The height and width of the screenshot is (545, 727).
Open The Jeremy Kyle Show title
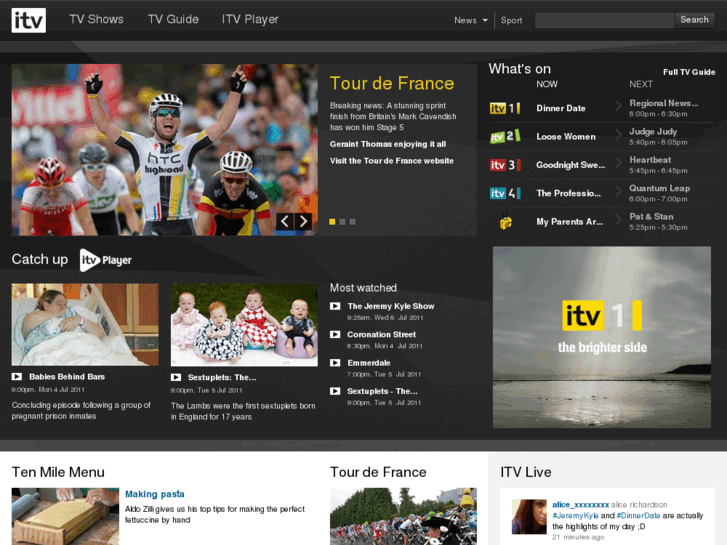pos(391,306)
